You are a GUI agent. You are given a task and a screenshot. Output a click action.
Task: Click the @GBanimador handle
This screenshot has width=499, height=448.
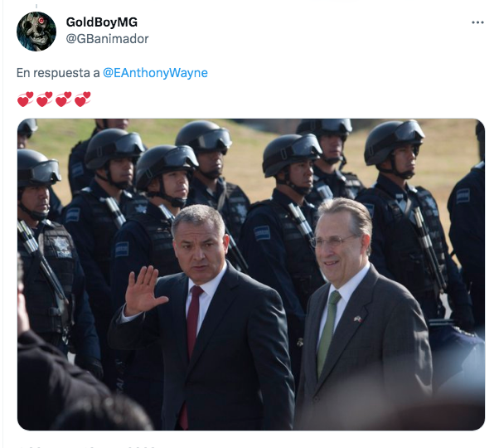[107, 39]
